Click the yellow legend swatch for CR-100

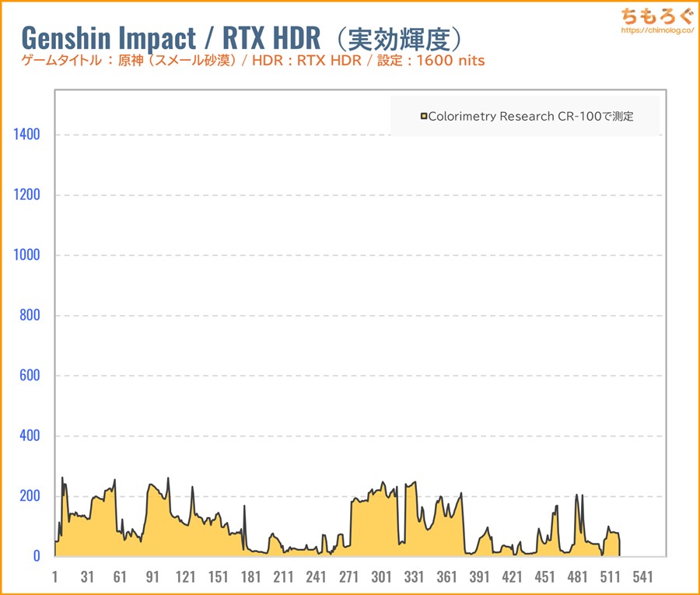[x=424, y=117]
